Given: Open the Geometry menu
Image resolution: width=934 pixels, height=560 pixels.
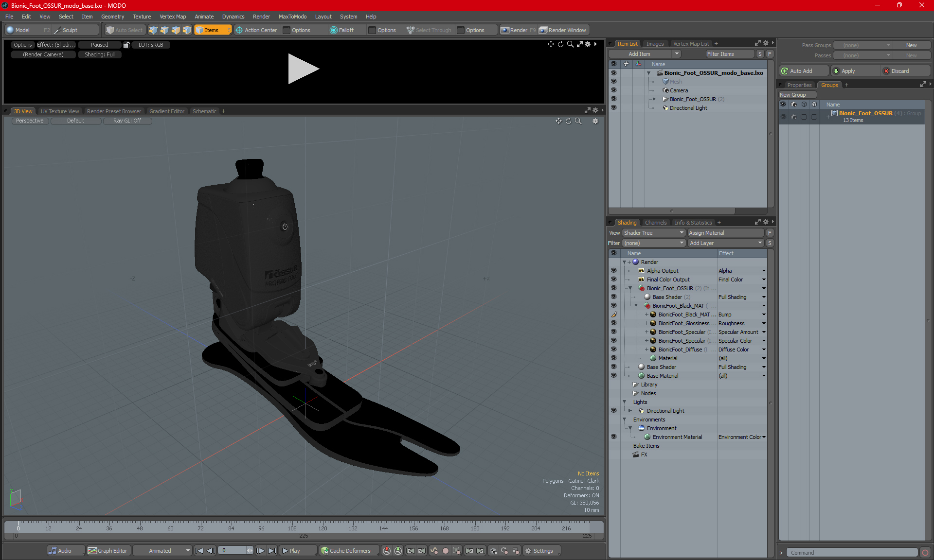Looking at the screenshot, I should (x=112, y=17).
